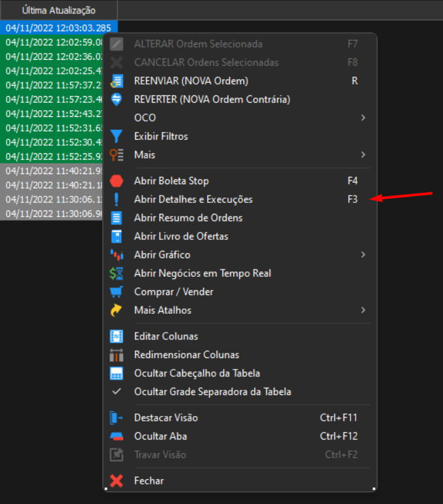Click the greyed pencil ALTERAR icon

[x=116, y=44]
